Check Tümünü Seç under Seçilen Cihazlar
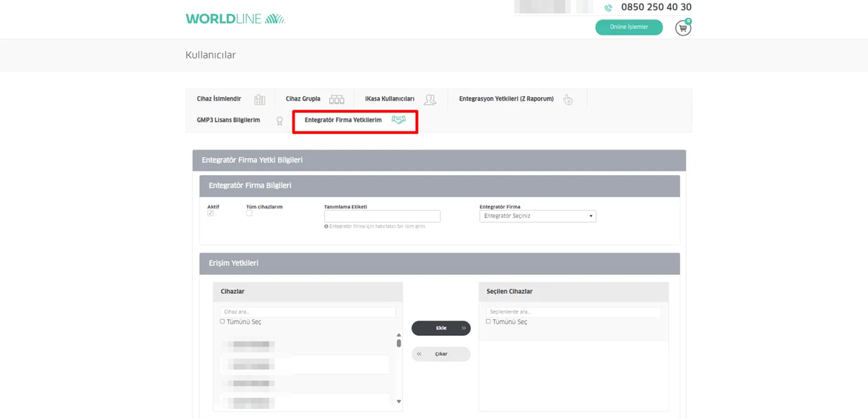This screenshot has width=868, height=419. (488, 321)
